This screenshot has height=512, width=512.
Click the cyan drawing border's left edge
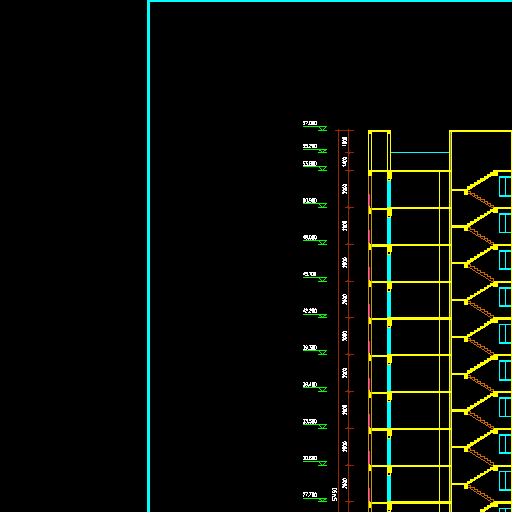coord(148,256)
